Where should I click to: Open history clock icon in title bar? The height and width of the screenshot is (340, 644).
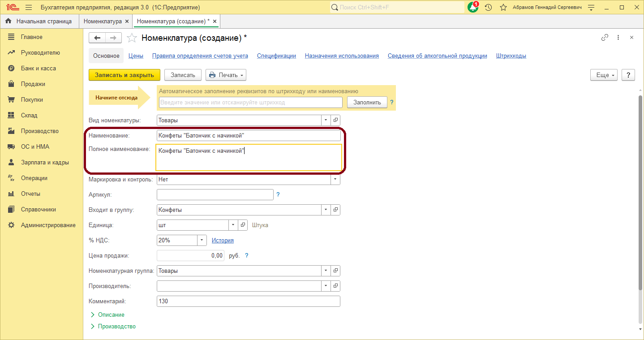pos(488,8)
